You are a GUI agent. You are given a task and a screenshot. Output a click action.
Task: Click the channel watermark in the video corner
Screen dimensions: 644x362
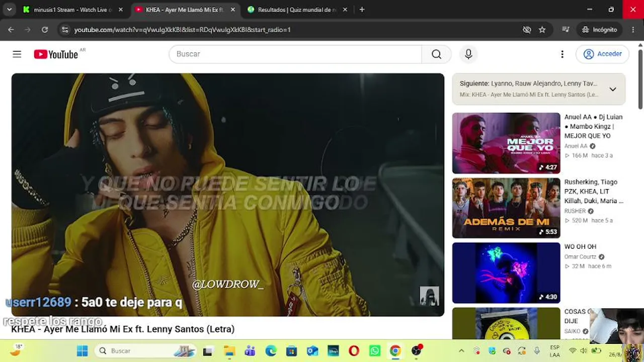coord(430,296)
